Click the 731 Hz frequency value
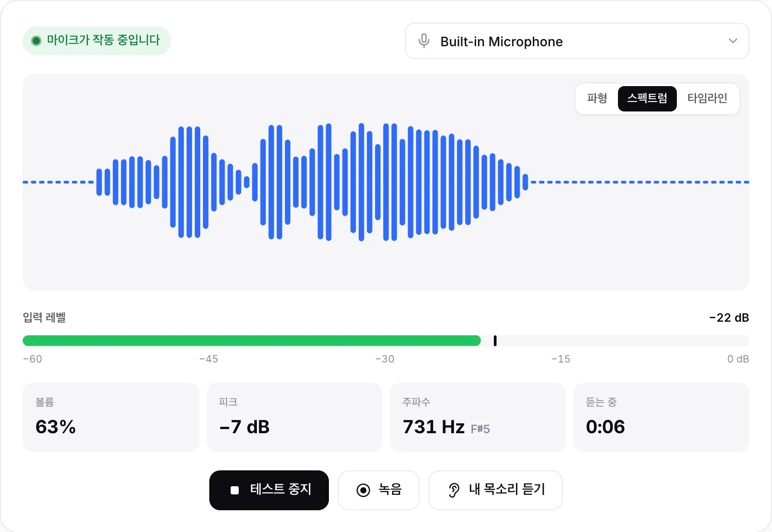772x532 pixels. (x=434, y=427)
